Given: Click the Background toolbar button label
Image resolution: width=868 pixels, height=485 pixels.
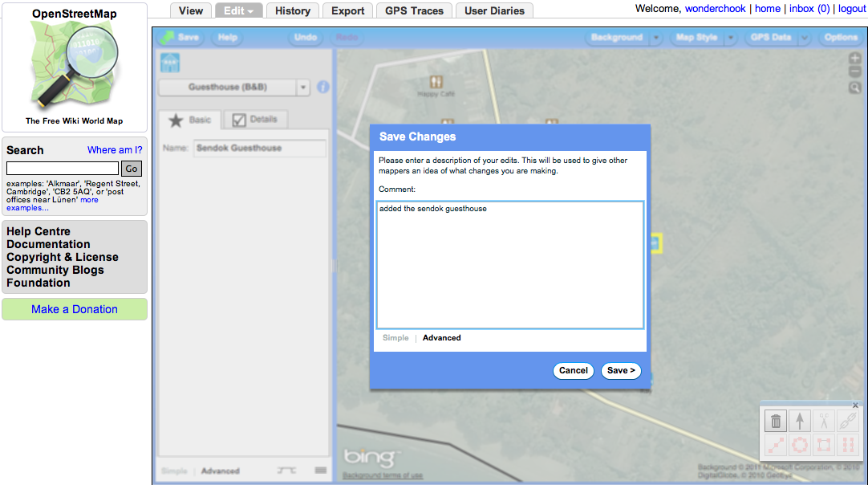Looking at the screenshot, I should [617, 38].
